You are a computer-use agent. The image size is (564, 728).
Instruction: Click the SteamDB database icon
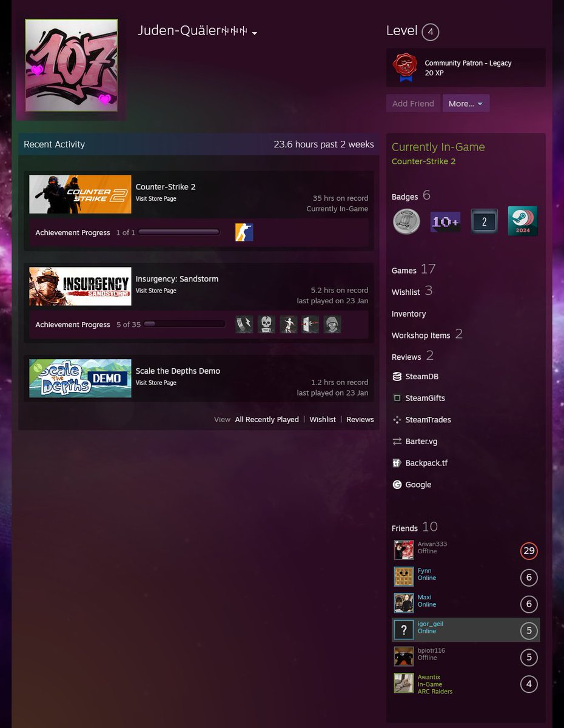click(397, 377)
